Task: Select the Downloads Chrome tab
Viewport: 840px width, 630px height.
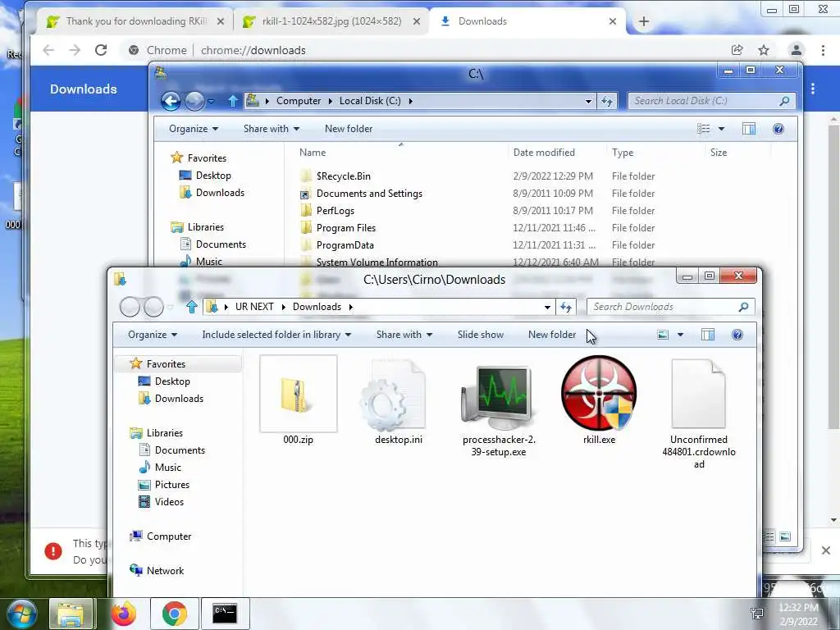Action: (x=527, y=21)
